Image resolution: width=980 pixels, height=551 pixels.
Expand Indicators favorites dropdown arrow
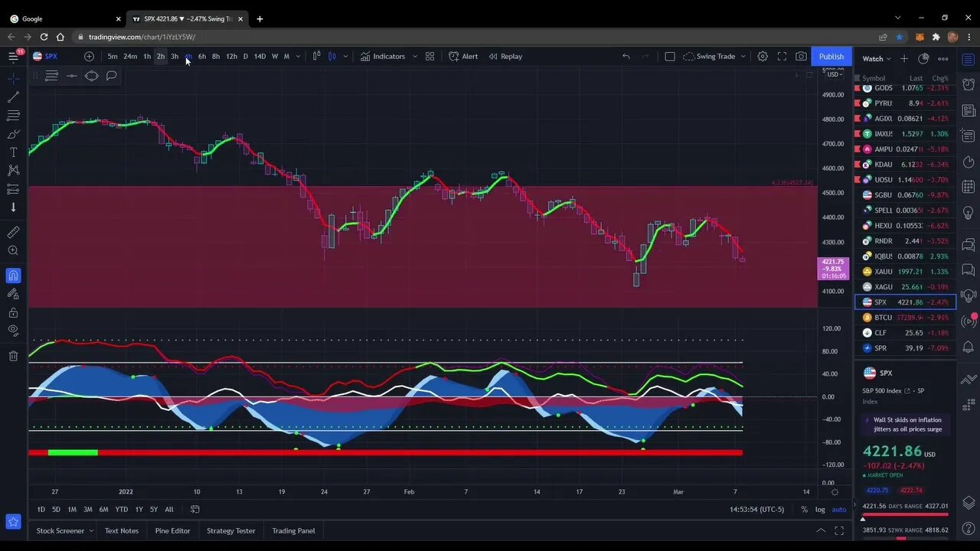click(x=415, y=56)
